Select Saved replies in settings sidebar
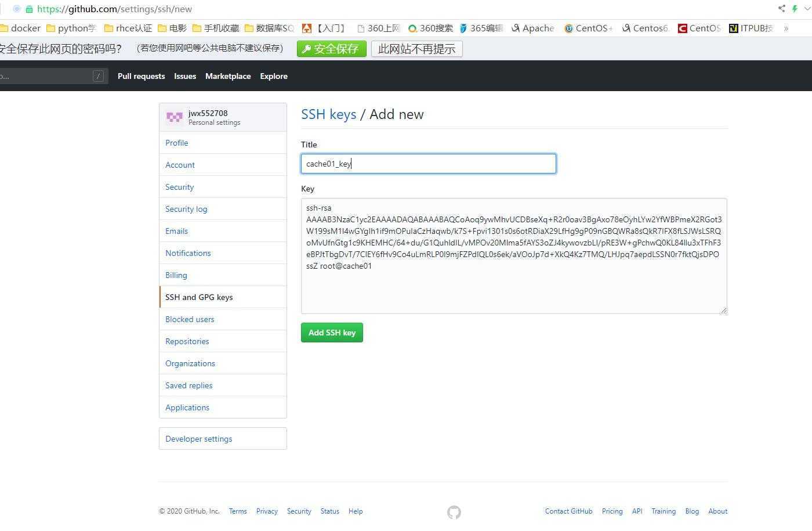The image size is (812, 531). click(x=223, y=385)
